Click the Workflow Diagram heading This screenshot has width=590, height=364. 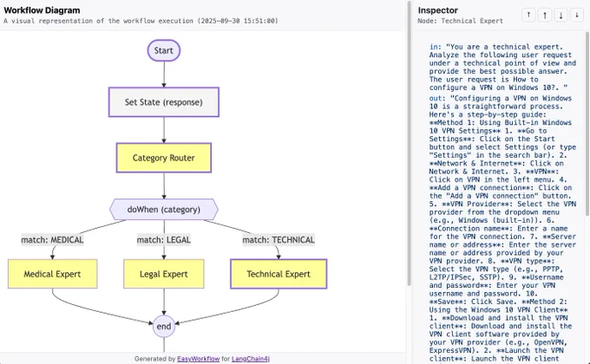click(42, 10)
